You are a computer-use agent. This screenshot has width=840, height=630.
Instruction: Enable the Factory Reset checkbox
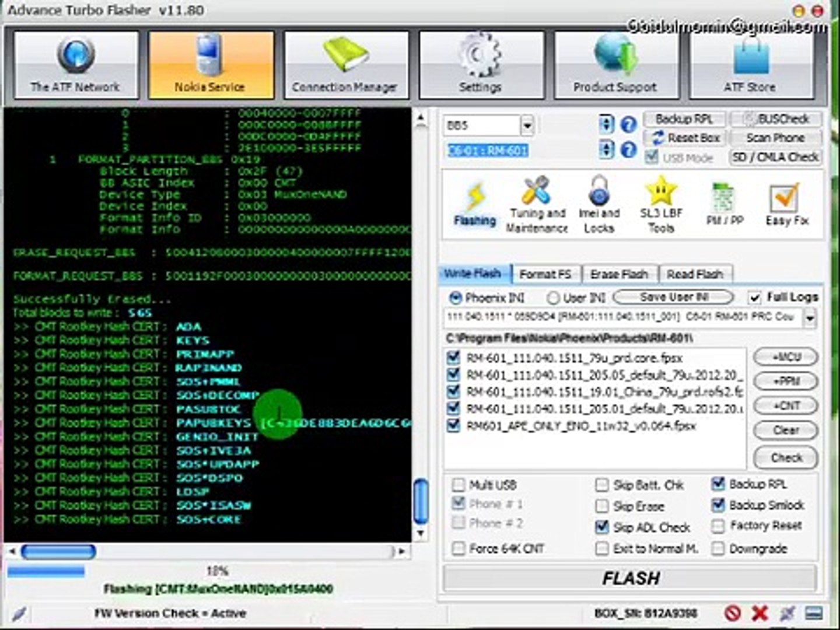(x=718, y=526)
